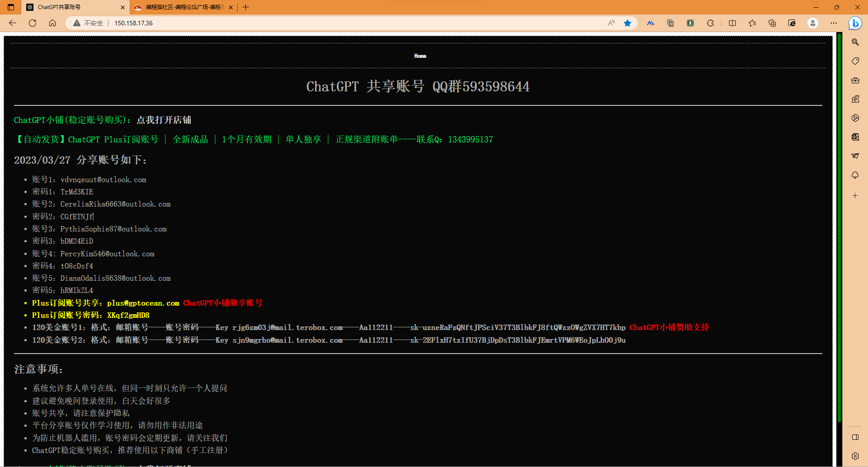Click the 账号5 email DianaOdalis8638@outlook.com
Viewport: 868px width, 467px height.
tap(116, 278)
